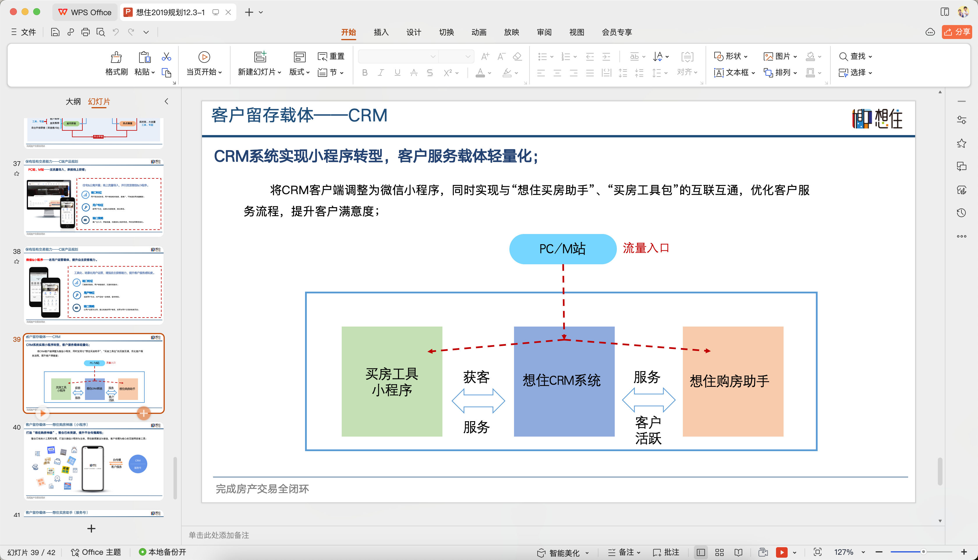Click the Redo arrow icon
The width and height of the screenshot is (978, 560).
click(x=131, y=32)
